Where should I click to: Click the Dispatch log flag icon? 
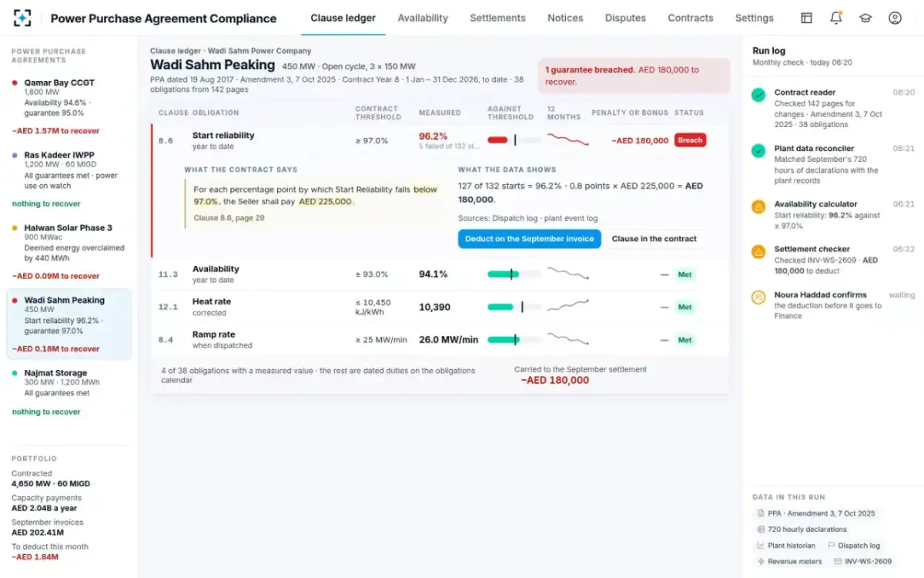(831, 546)
